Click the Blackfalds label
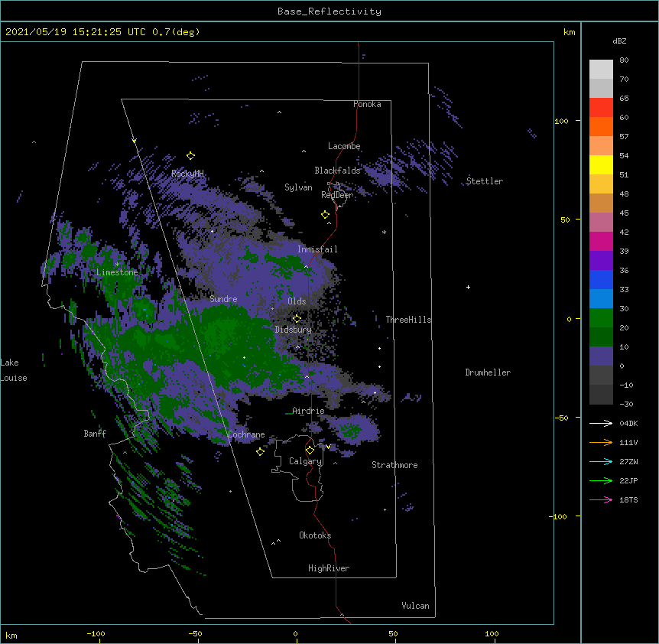Image resolution: width=659 pixels, height=644 pixels. 337,171
